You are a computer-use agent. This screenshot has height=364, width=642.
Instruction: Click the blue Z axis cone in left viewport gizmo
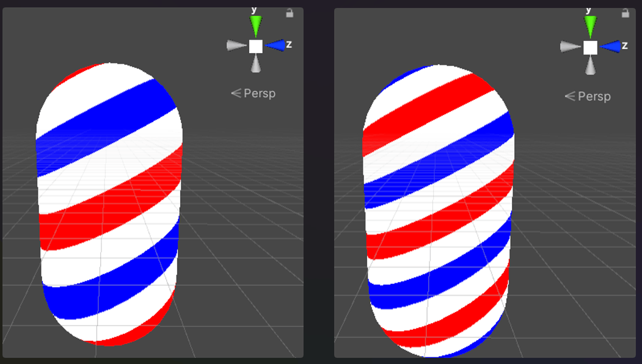point(275,45)
